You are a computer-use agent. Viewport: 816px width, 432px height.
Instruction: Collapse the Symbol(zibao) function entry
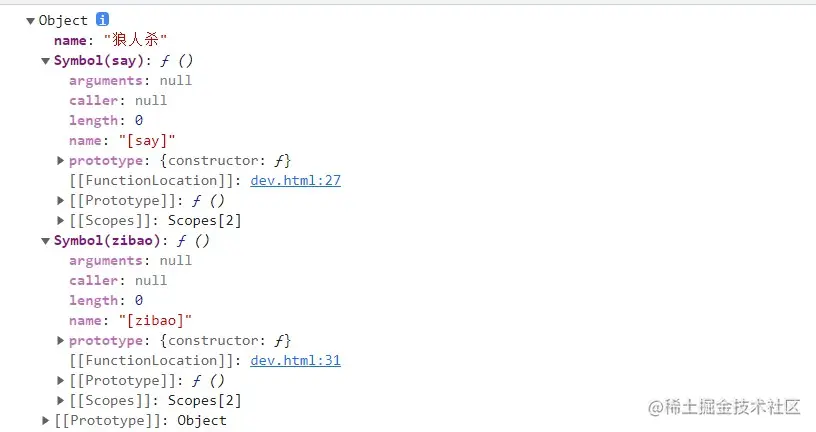[46, 241]
